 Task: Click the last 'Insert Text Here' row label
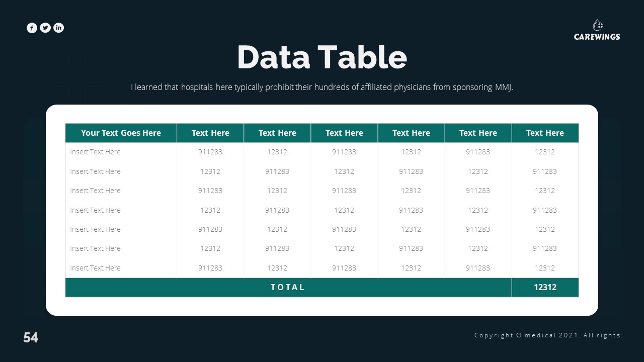[96, 268]
